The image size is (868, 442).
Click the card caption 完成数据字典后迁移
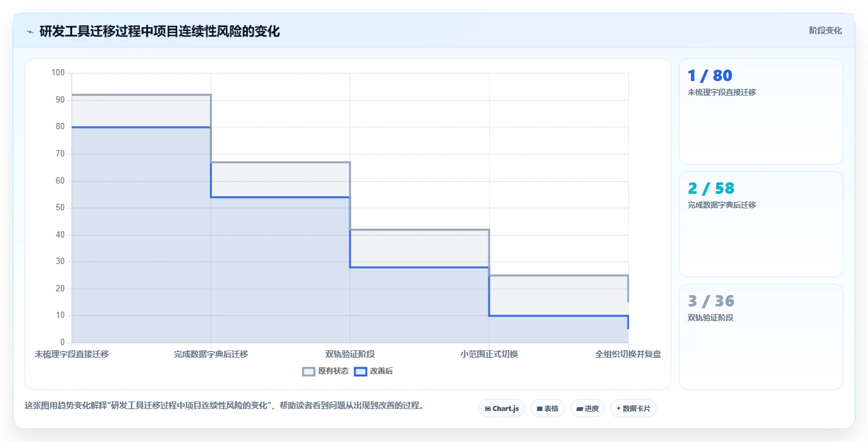[x=722, y=205]
